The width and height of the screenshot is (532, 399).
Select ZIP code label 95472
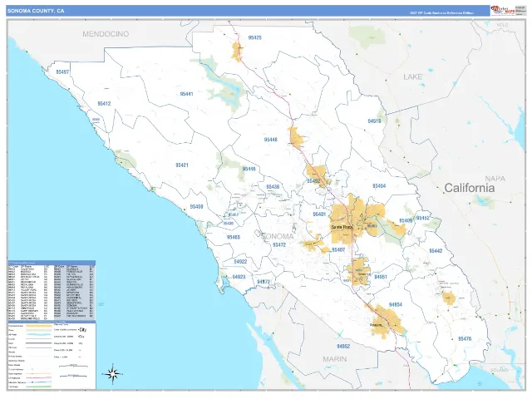pos(279,244)
